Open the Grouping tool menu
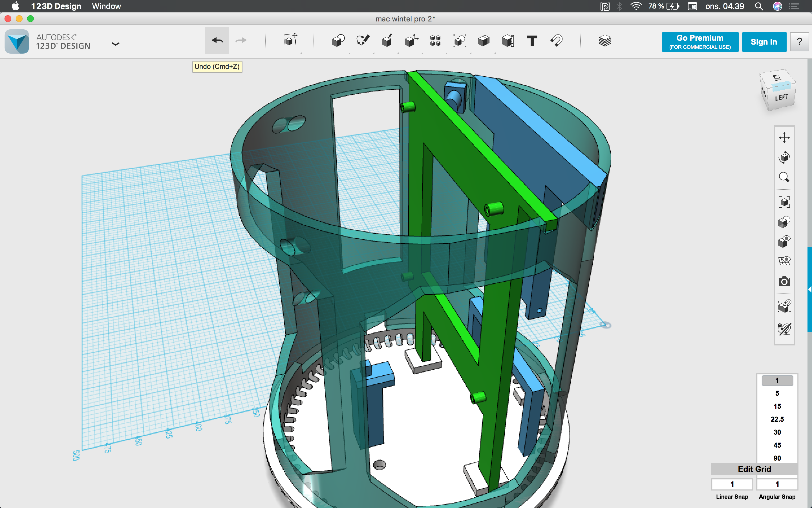The image size is (812, 508). pos(459,41)
